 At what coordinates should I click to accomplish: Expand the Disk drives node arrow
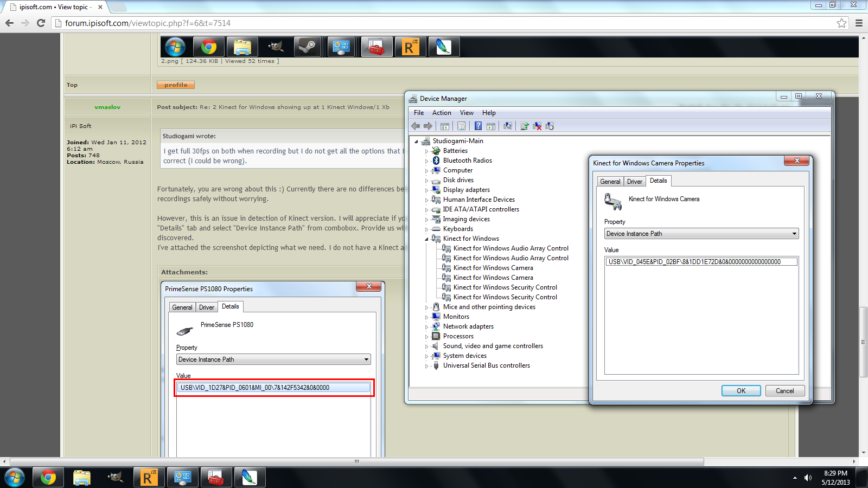[x=426, y=181]
